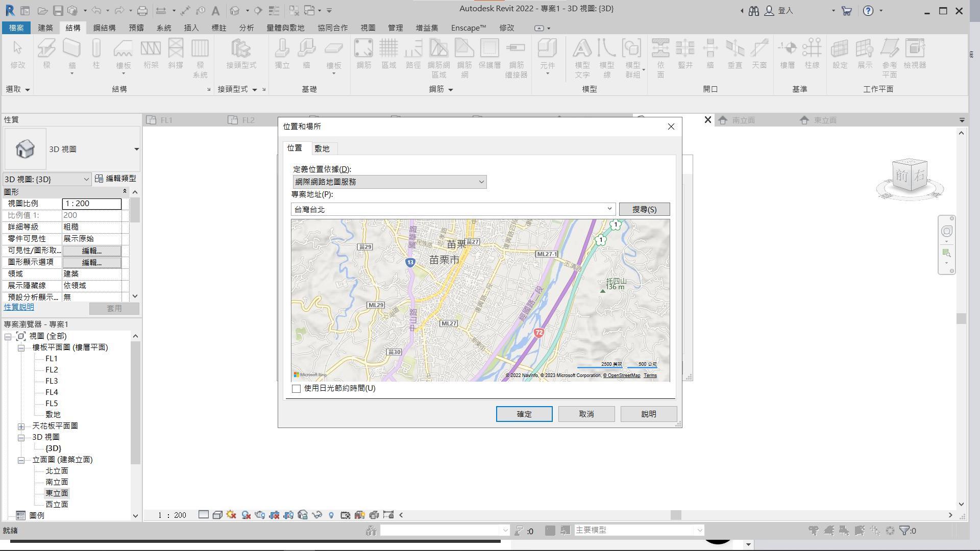Open the 主要模型 design options dropdown
Image resolution: width=980 pixels, height=551 pixels.
[639, 530]
